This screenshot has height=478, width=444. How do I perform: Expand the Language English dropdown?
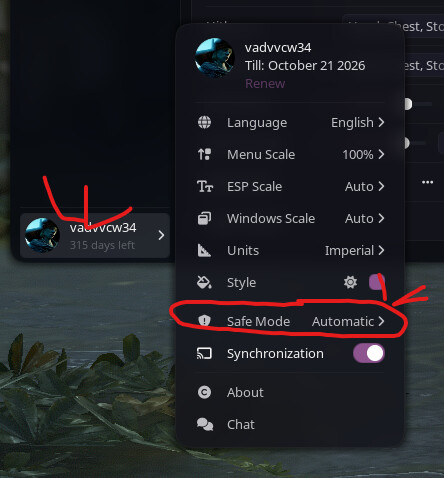pyautogui.click(x=357, y=122)
